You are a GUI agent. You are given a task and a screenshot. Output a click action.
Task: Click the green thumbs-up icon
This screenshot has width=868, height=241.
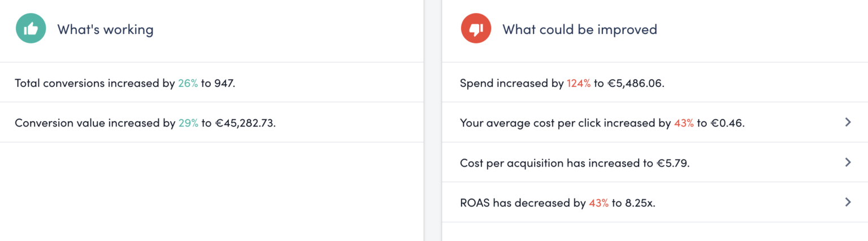click(x=31, y=29)
